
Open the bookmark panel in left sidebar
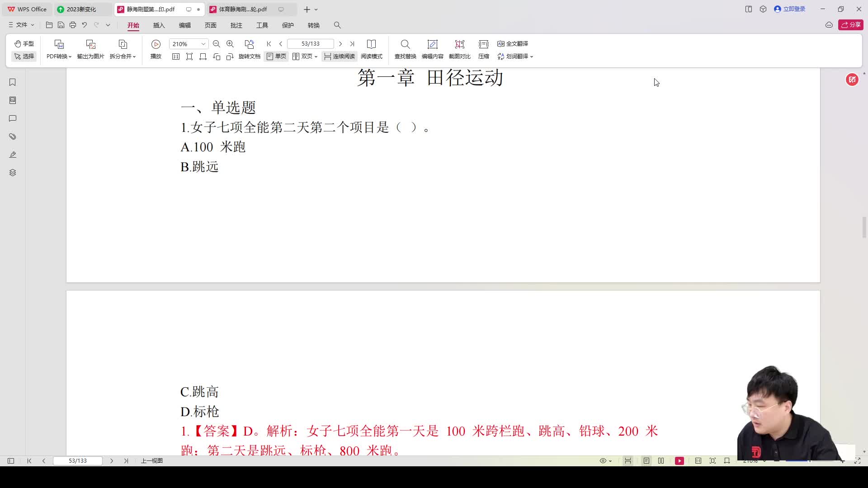[13, 82]
